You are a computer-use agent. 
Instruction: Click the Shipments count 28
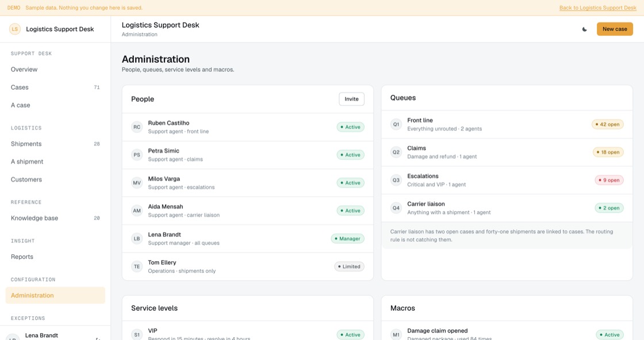click(97, 144)
